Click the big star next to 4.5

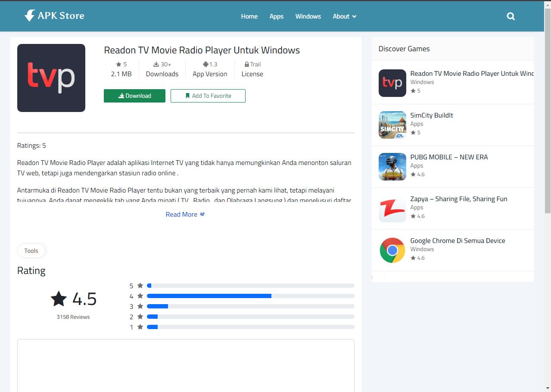[59, 299]
